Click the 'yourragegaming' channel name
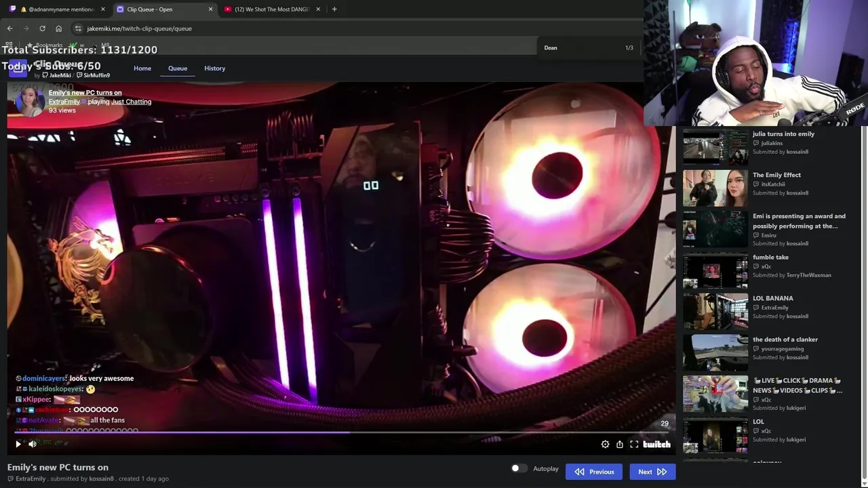 [x=783, y=349]
